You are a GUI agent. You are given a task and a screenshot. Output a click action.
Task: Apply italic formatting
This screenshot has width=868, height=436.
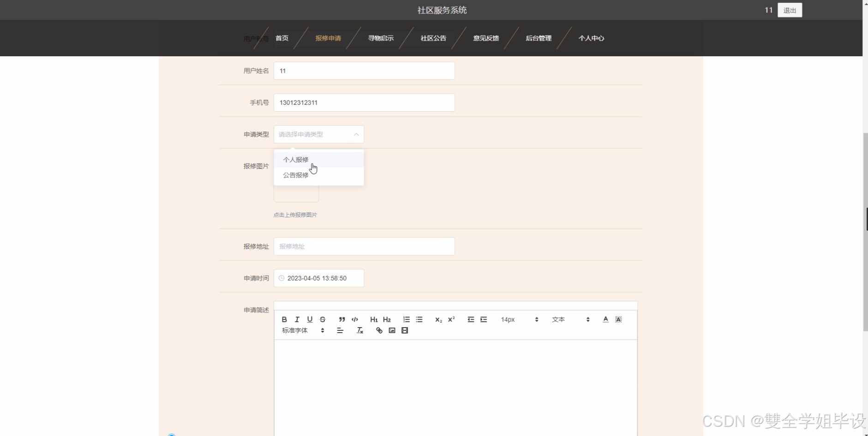[x=297, y=319]
